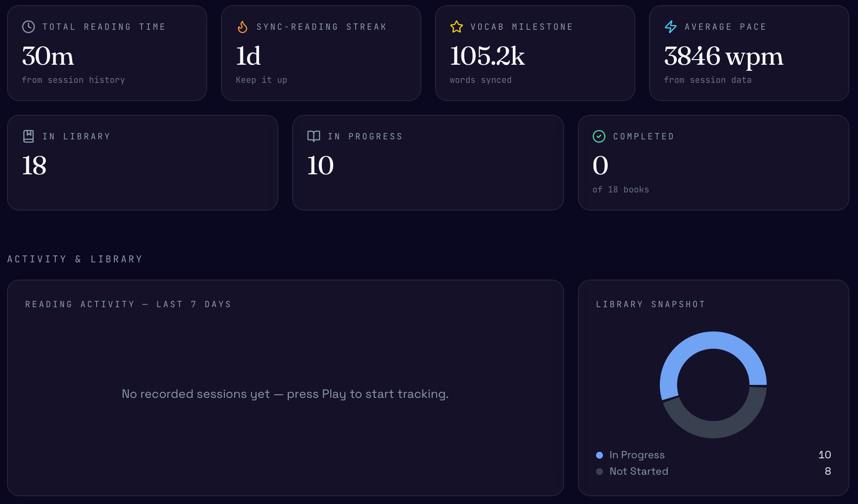858x504 pixels.
Task: Click the 'of 18 books' caption
Action: pos(621,189)
